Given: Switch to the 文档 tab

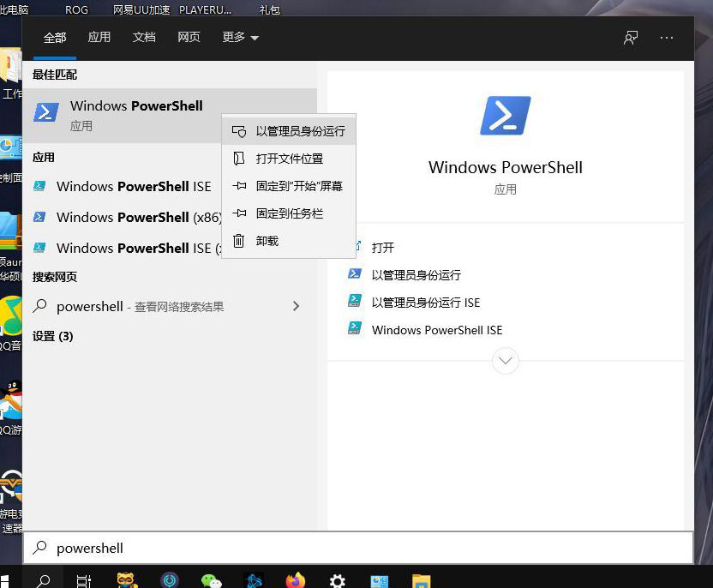Looking at the screenshot, I should click(144, 38).
